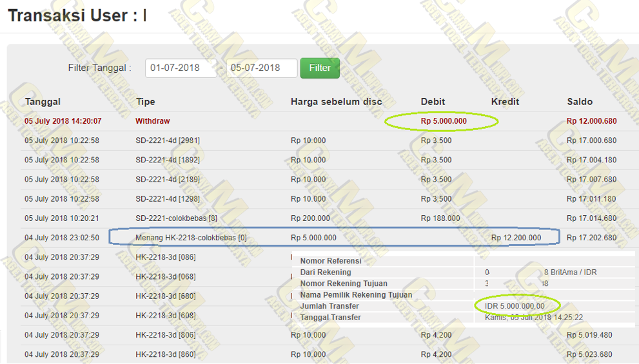This screenshot has width=639, height=364.
Task: Focus the start date field 01-07-2018
Action: coord(181,68)
